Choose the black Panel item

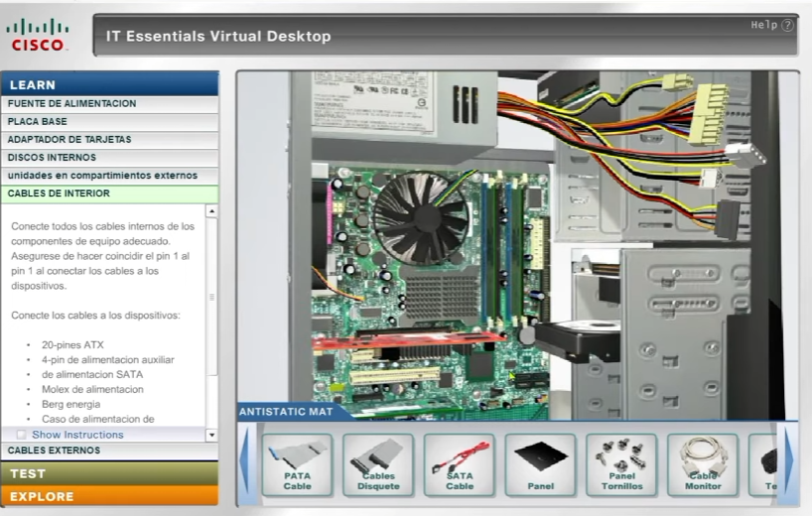[x=541, y=465]
